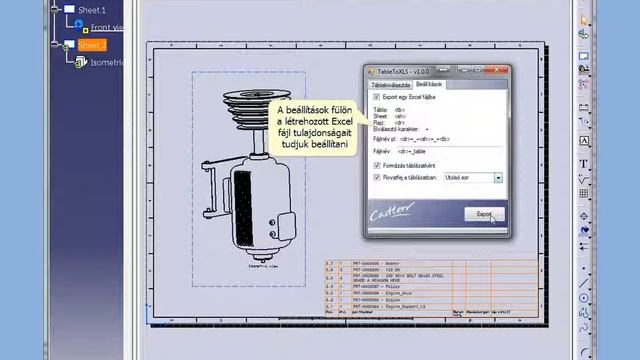Toggle 'Export egy Excel fájlba' checkbox
Image resolution: width=640 pixels, height=360 pixels.
tap(376, 97)
